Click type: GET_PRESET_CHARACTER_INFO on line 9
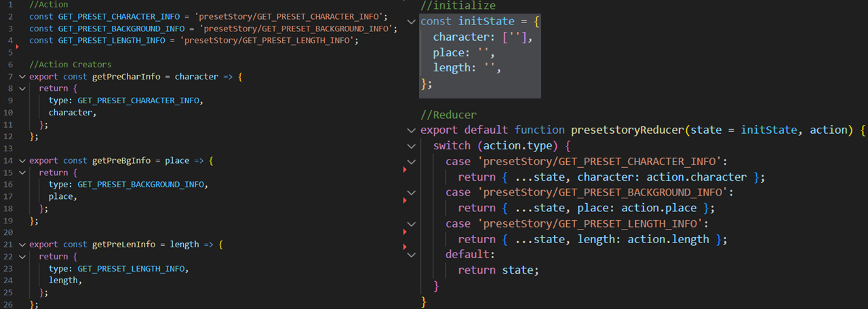The image size is (868, 309). [125, 101]
